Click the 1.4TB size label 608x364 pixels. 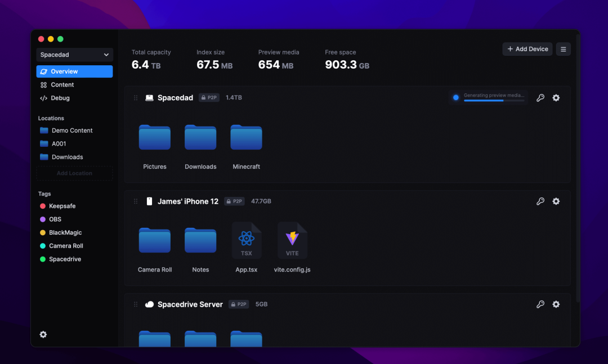[234, 98]
